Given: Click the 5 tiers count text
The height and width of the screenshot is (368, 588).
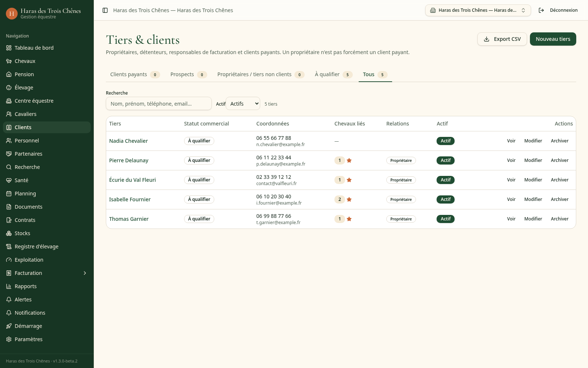Looking at the screenshot, I should 271,104.
